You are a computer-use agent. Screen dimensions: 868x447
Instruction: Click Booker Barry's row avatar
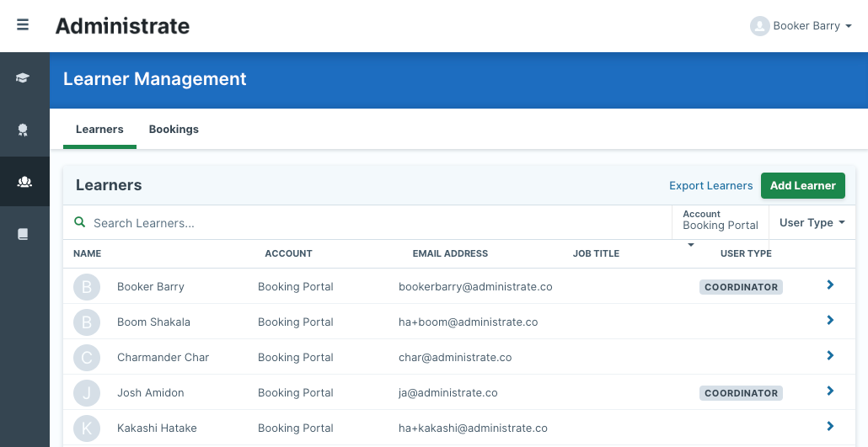pos(87,287)
